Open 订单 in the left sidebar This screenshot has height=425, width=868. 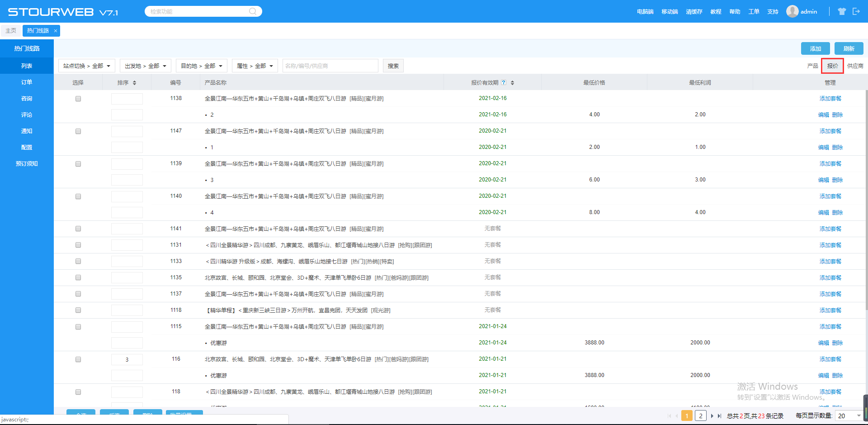point(27,82)
